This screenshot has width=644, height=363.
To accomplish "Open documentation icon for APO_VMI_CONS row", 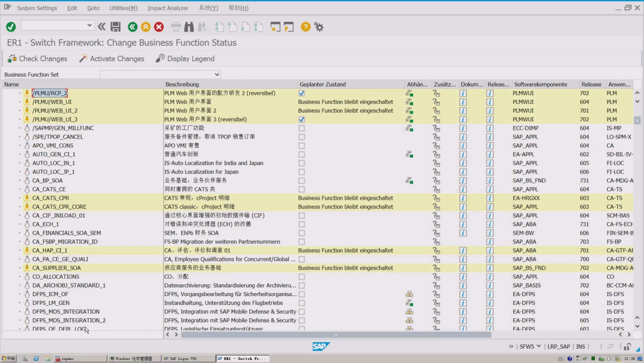I will [463, 146].
